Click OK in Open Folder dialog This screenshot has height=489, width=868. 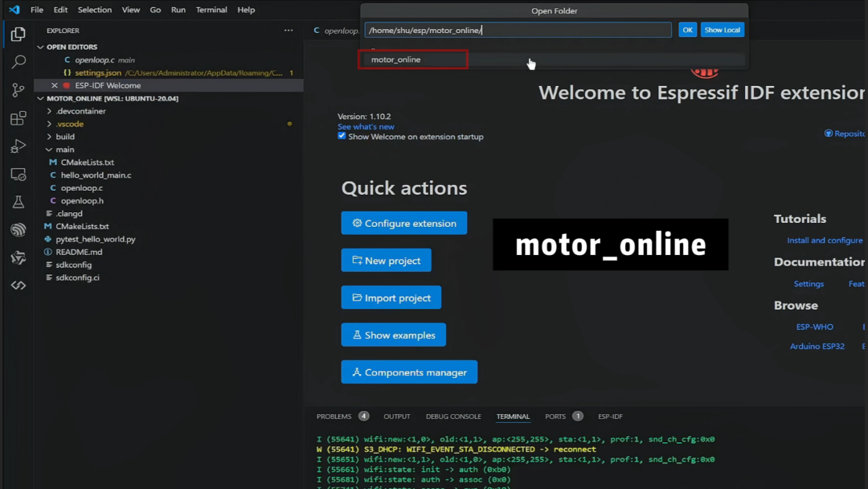687,30
